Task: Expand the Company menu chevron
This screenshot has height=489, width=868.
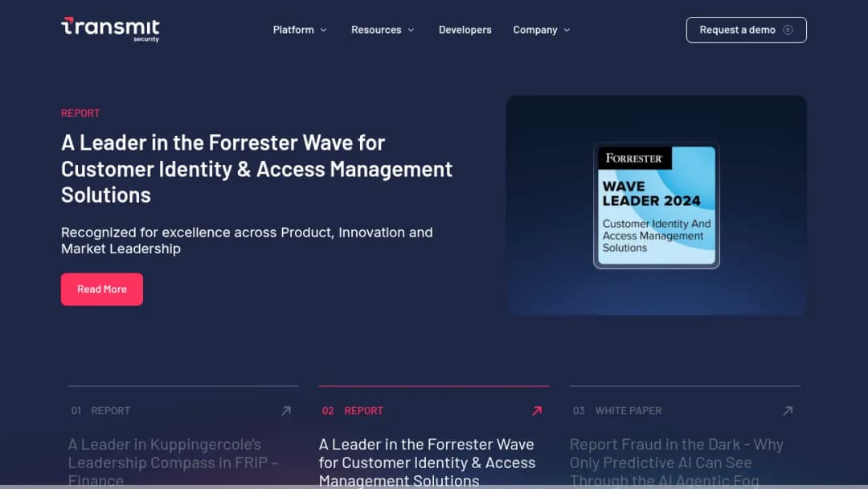Action: 567,30
